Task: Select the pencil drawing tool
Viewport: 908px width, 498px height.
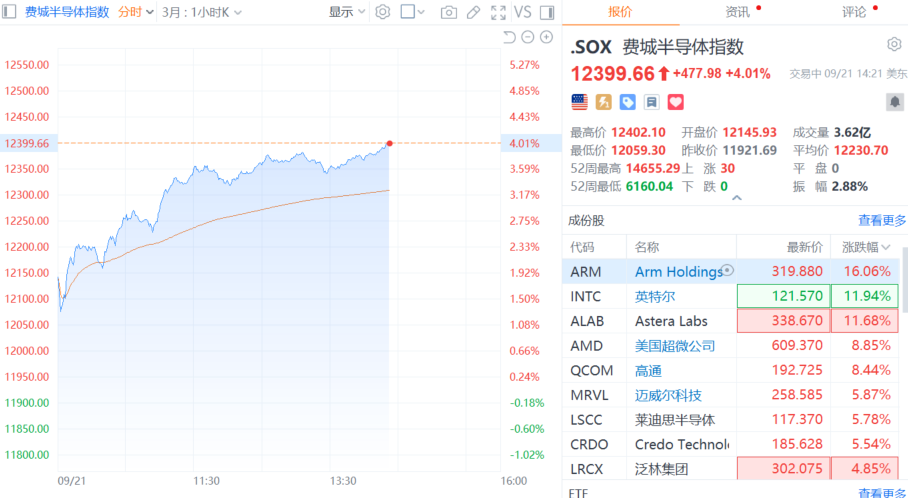Action: pos(474,12)
